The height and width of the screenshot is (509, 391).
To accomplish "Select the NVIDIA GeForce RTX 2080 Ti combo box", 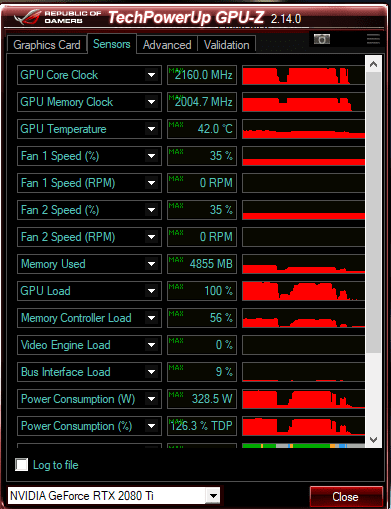I will (x=114, y=496).
